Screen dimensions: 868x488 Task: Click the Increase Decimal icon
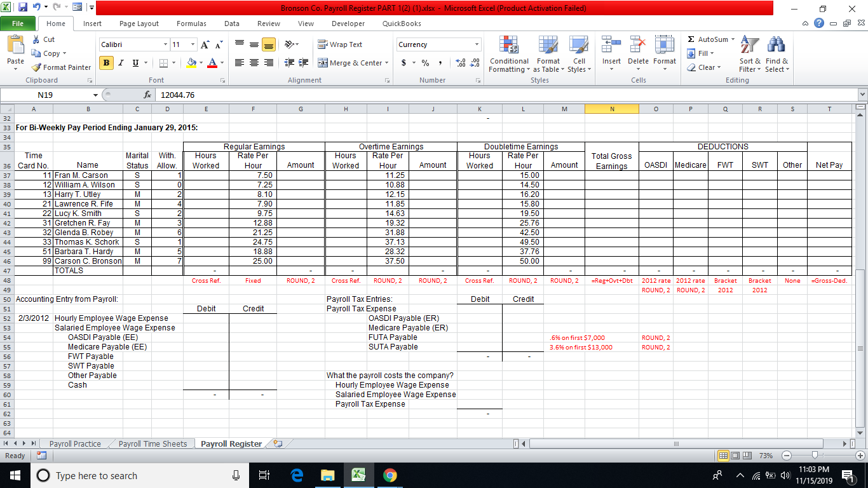[459, 64]
